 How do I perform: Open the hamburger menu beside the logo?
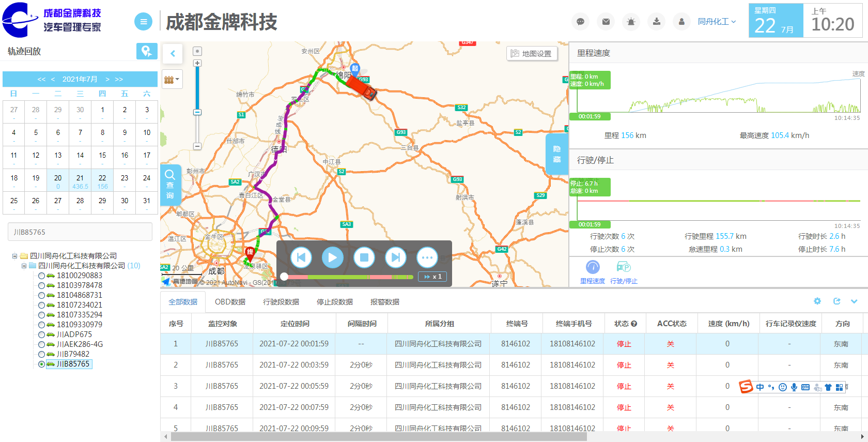(143, 22)
